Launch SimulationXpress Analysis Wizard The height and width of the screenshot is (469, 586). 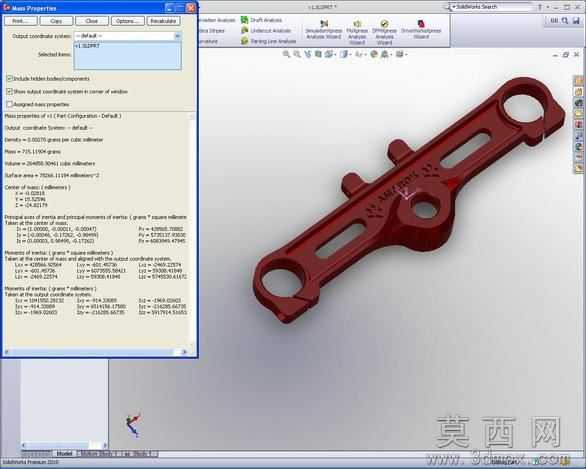[x=324, y=30]
